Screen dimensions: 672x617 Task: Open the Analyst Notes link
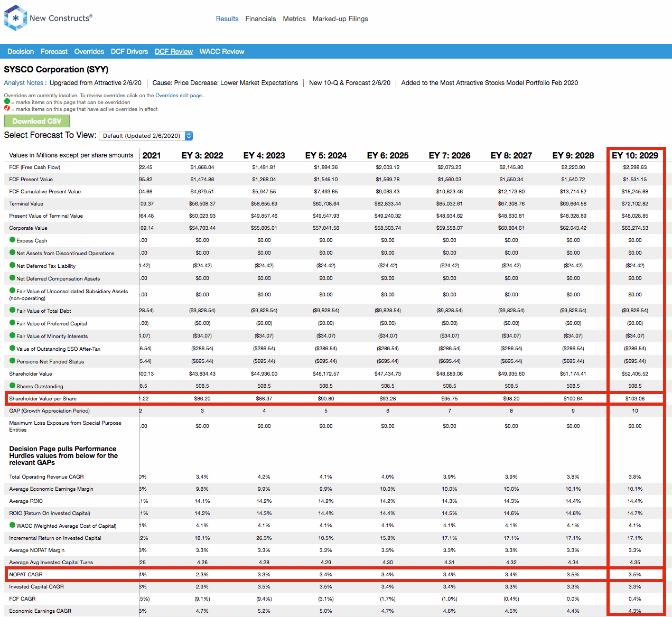click(x=24, y=83)
